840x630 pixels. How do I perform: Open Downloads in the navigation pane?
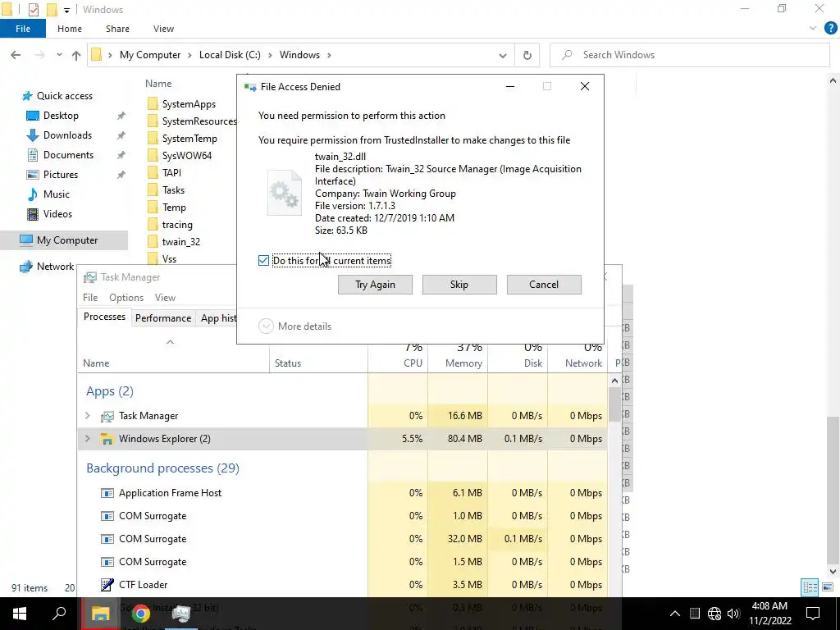(67, 135)
